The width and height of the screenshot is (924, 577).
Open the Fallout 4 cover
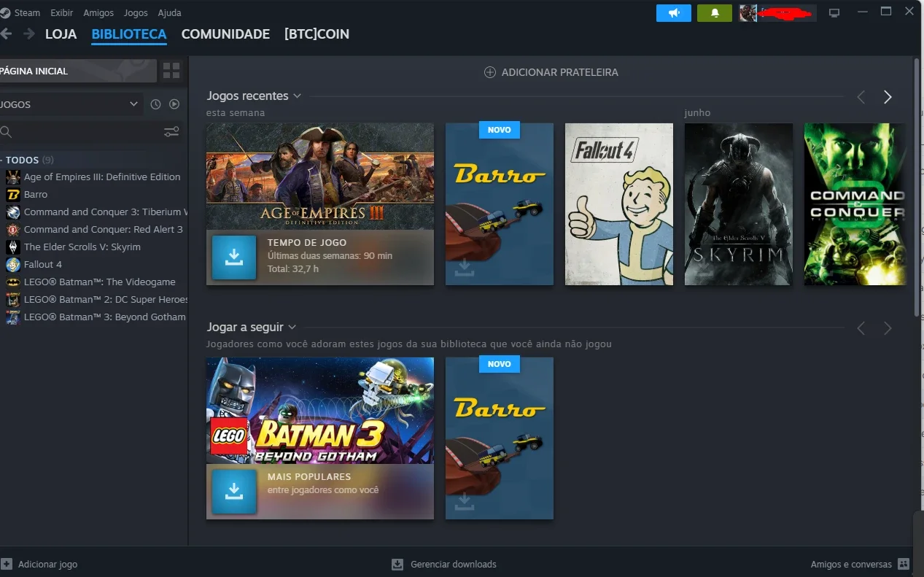pos(619,204)
